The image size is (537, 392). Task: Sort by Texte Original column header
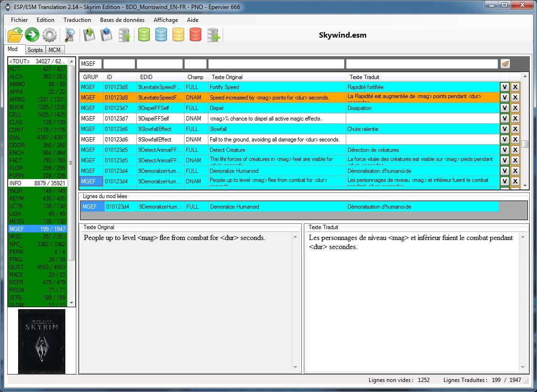tap(277, 77)
